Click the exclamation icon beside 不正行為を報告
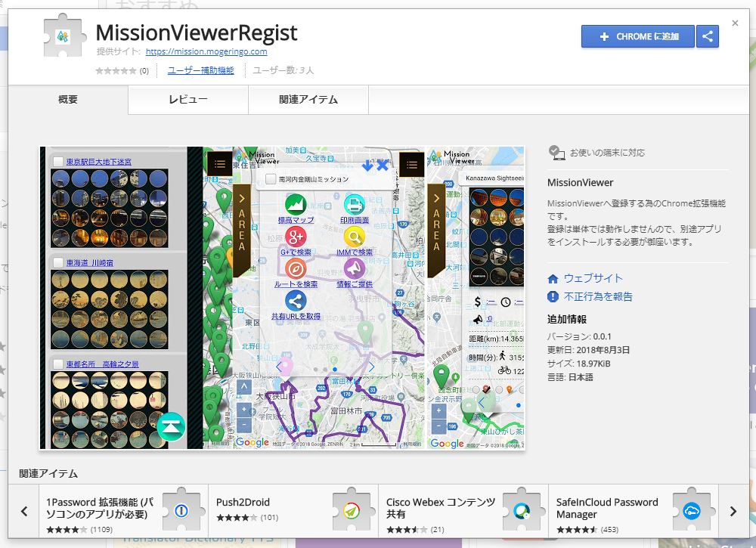 pyautogui.click(x=553, y=296)
